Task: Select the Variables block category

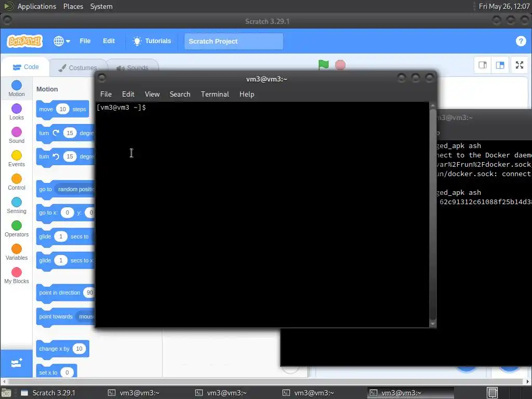Action: 16,252
